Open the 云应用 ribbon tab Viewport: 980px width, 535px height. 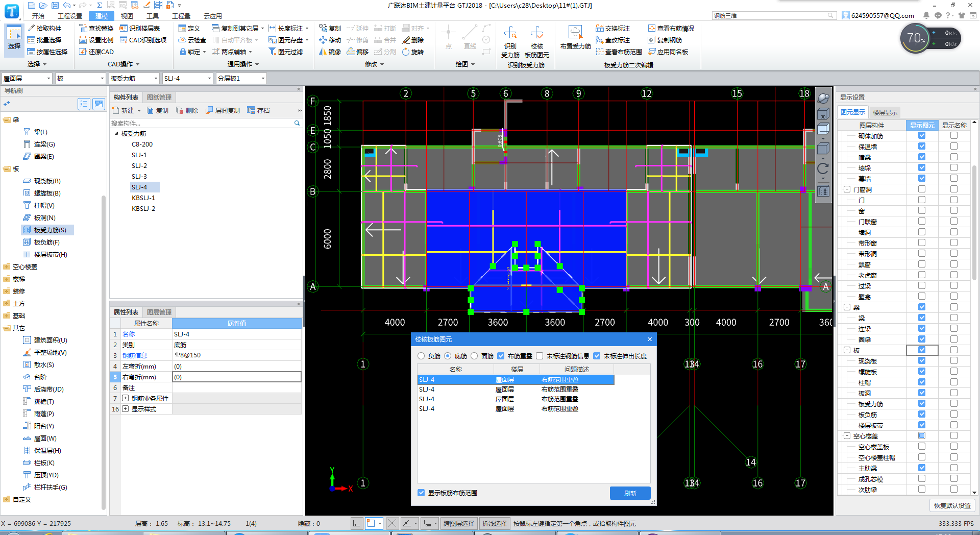[213, 16]
